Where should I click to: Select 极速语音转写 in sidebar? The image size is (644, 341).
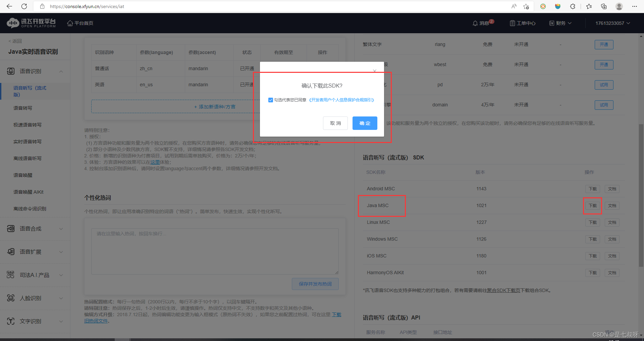[28, 125]
